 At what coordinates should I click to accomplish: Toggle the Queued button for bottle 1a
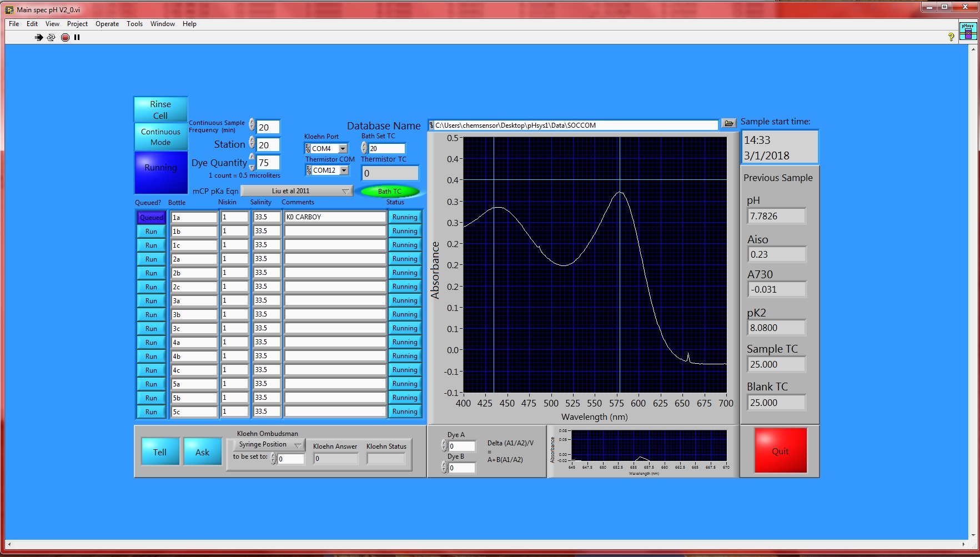(152, 217)
